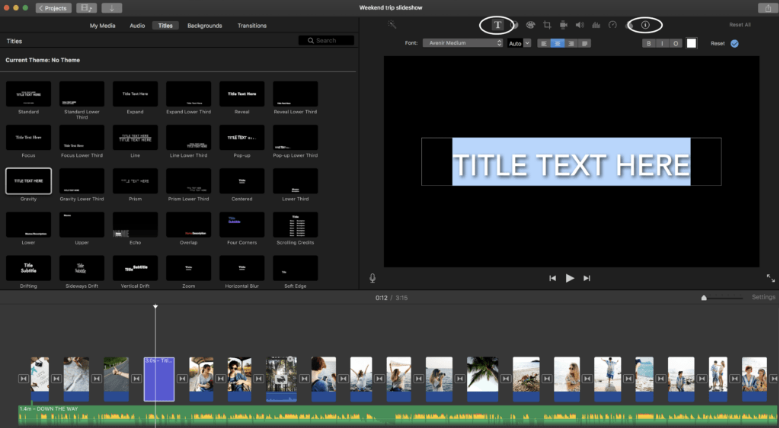Screen dimensions: 779x428
Task: Click the import media down-arrow button
Action: tap(112, 8)
